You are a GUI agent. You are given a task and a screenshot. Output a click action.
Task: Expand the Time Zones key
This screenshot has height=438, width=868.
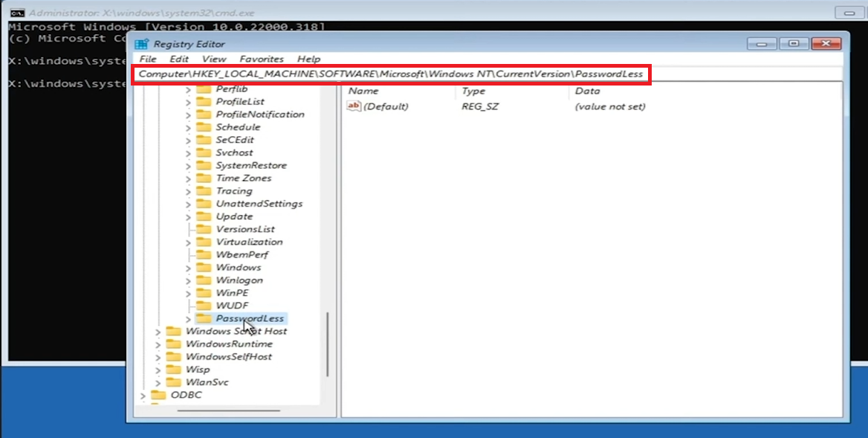(188, 178)
